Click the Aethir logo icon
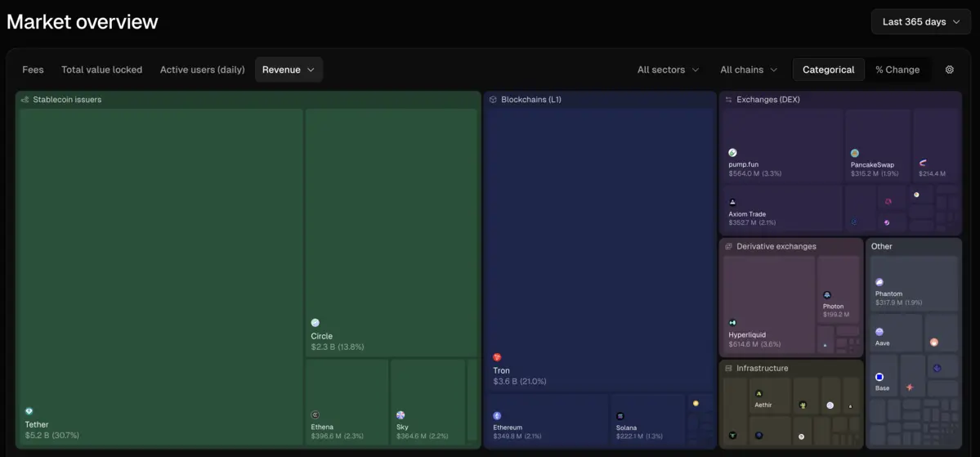 click(758, 394)
